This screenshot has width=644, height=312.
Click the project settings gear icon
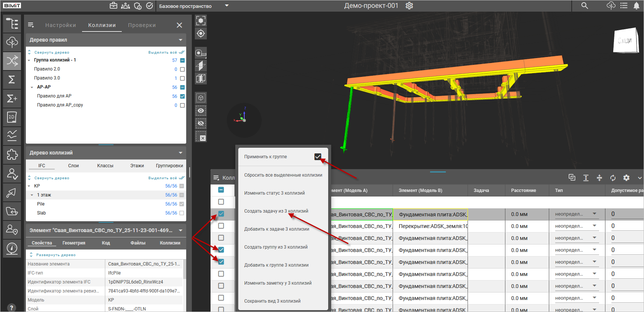click(x=409, y=6)
